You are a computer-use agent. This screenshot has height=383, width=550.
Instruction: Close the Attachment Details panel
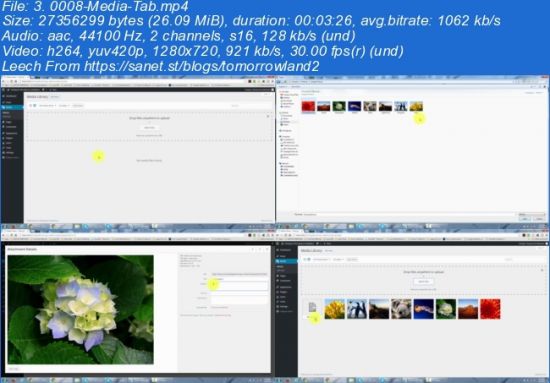[x=267, y=249]
